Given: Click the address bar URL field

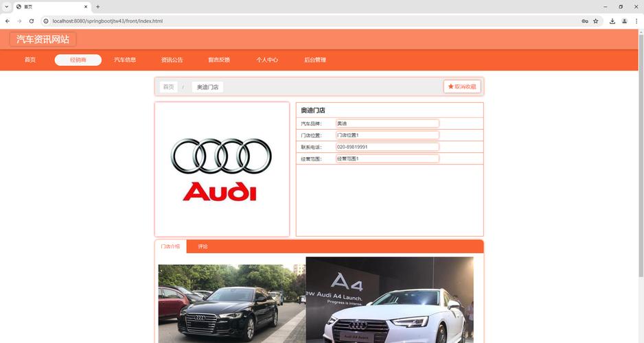Looking at the screenshot, I should tap(312, 21).
